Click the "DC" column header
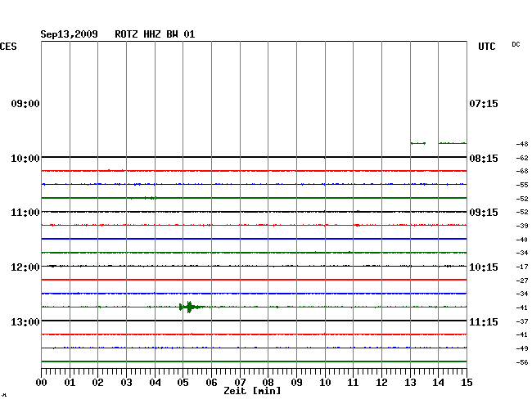Image resolution: width=532 pixels, height=404 pixels. point(516,44)
